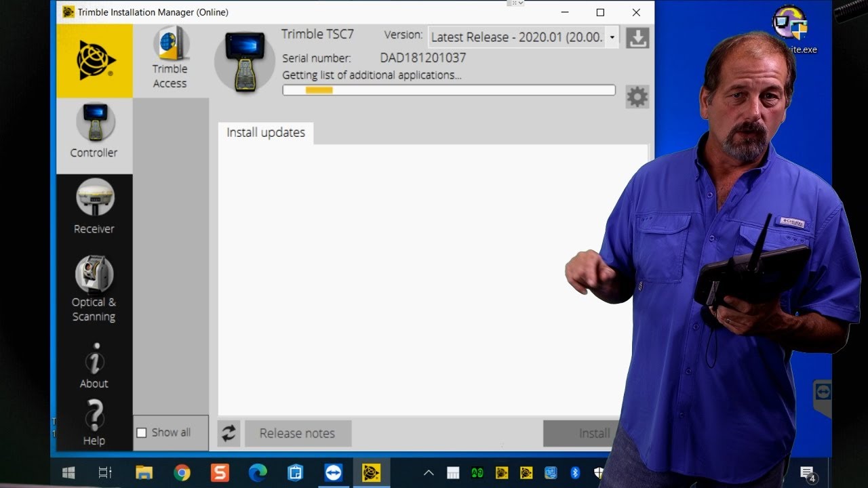The height and width of the screenshot is (488, 868).
Task: Open the Windows Start menu
Action: 68,473
